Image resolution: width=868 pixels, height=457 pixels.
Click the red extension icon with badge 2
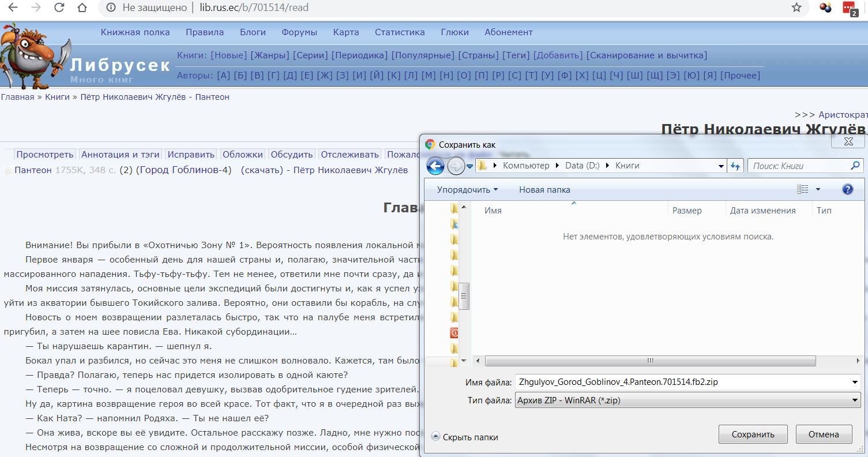pos(850,8)
